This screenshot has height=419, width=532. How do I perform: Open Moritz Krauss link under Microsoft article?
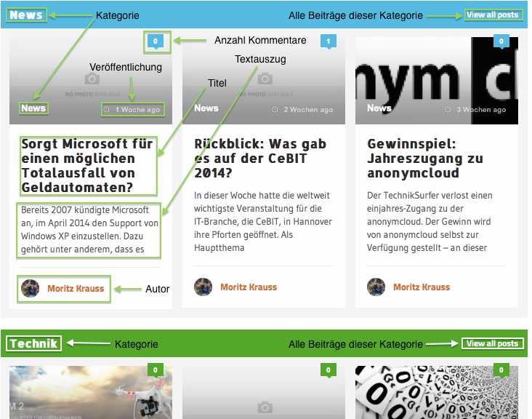(x=76, y=289)
